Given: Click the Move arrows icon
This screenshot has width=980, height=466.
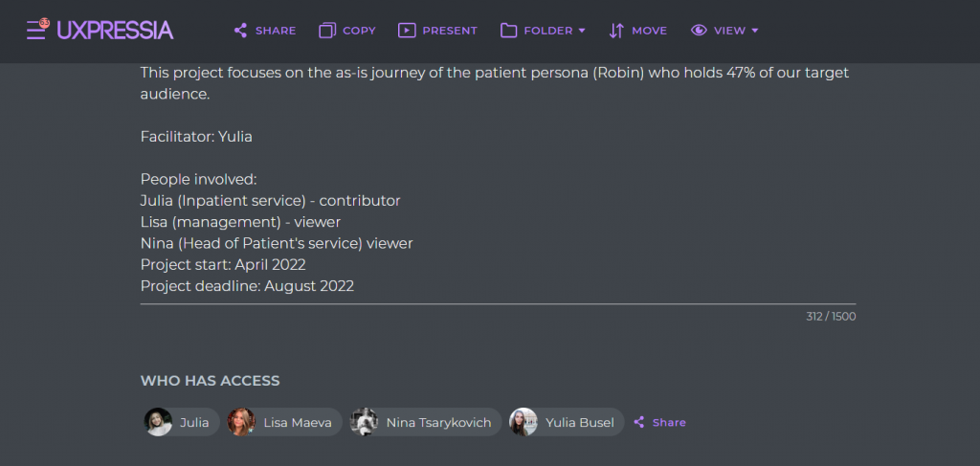Looking at the screenshot, I should pyautogui.click(x=616, y=31).
